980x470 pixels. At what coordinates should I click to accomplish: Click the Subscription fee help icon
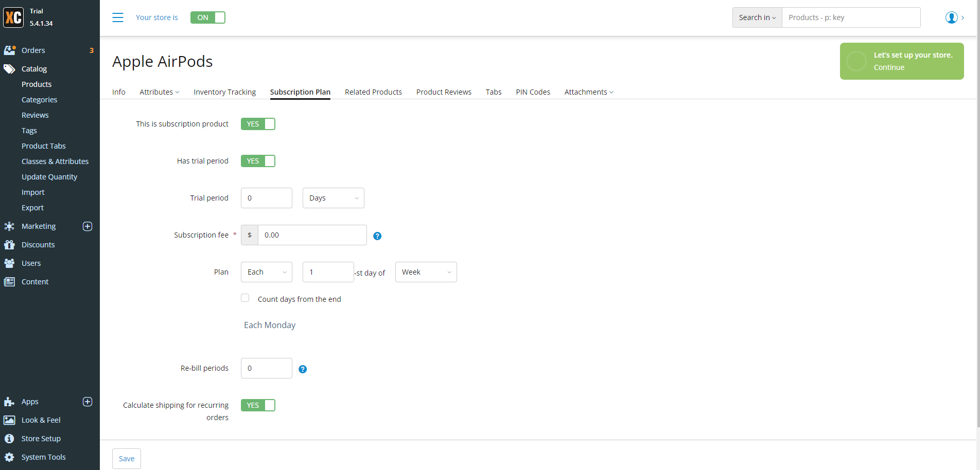[x=377, y=236]
